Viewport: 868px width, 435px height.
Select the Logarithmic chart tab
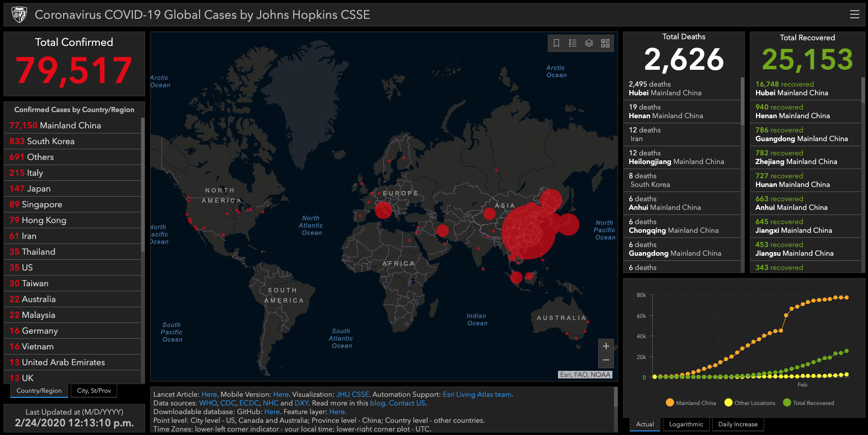tap(686, 424)
